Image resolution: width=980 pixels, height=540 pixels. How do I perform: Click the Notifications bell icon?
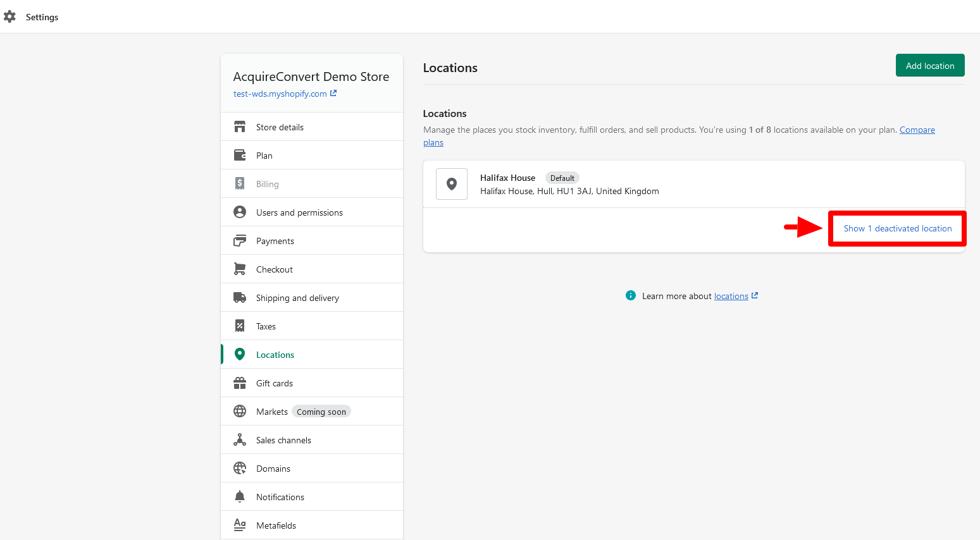[240, 497]
